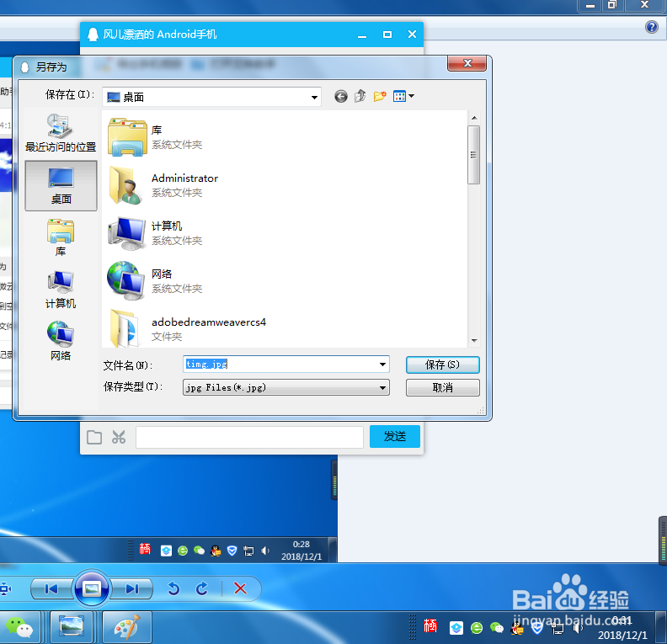Select 库 in the places sidebar

(x=61, y=238)
